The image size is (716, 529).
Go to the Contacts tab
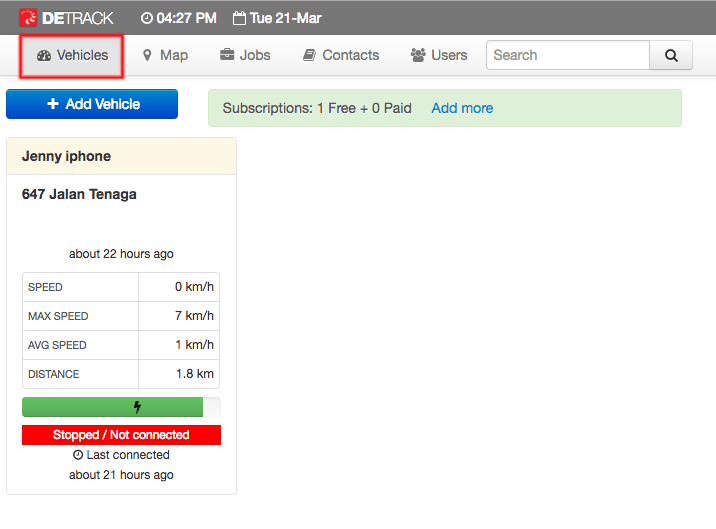click(341, 55)
